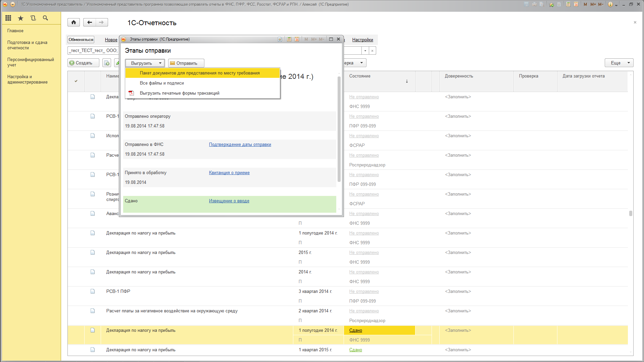Choose Все файлы и подписи menu item
Image resolution: width=644 pixels, height=362 pixels.
point(202,83)
